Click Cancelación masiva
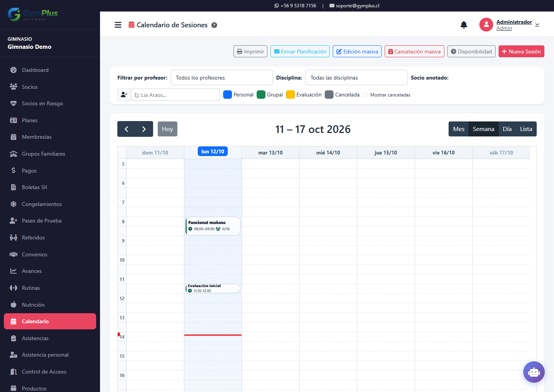554x392 pixels. pyautogui.click(x=414, y=51)
